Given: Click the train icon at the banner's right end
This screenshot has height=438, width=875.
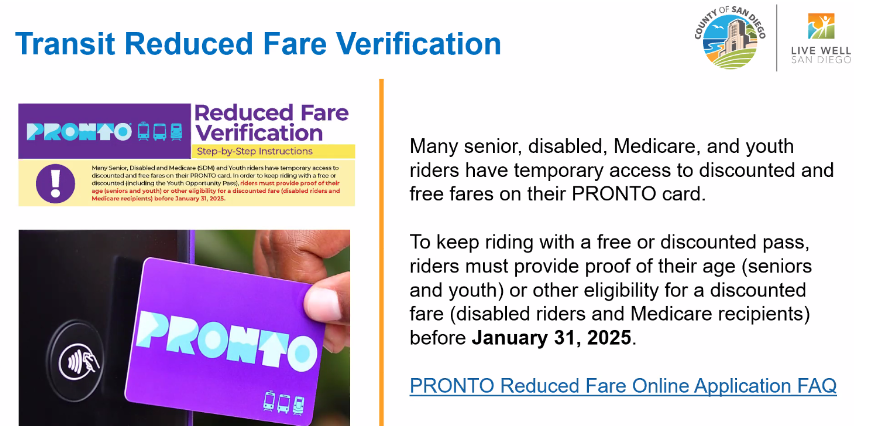Looking at the screenshot, I should pos(176,132).
